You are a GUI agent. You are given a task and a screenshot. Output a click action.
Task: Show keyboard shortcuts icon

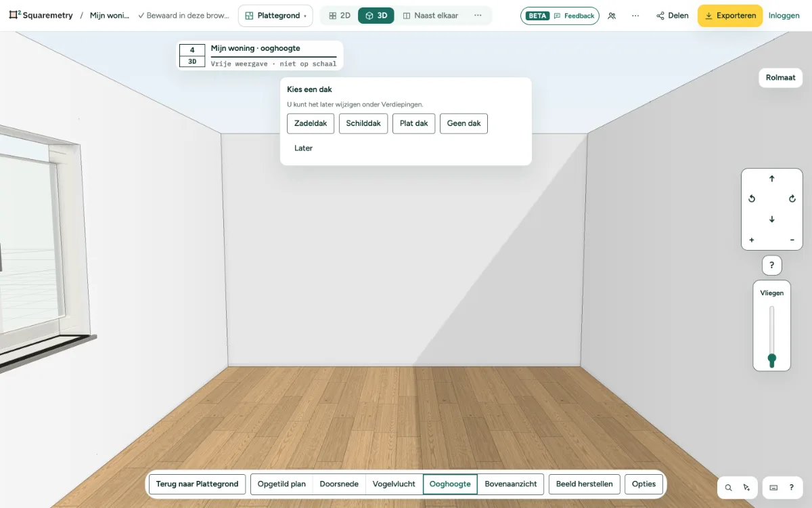[x=773, y=487]
